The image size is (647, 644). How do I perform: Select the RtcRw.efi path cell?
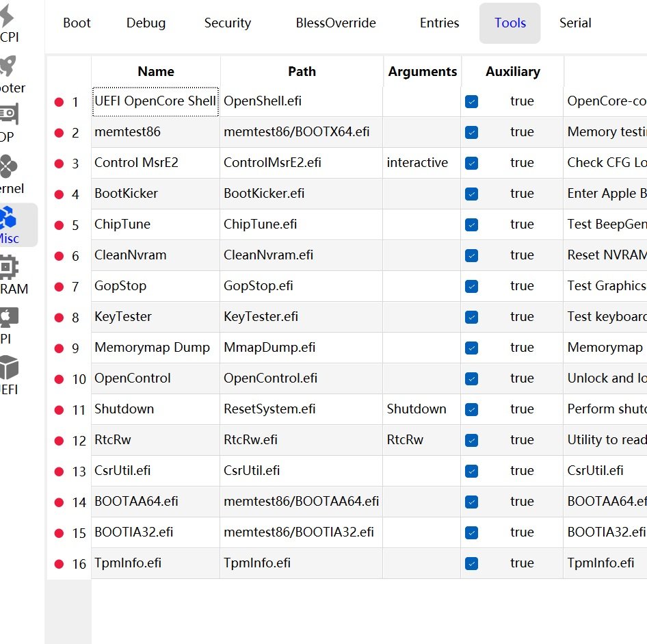tap(302, 440)
